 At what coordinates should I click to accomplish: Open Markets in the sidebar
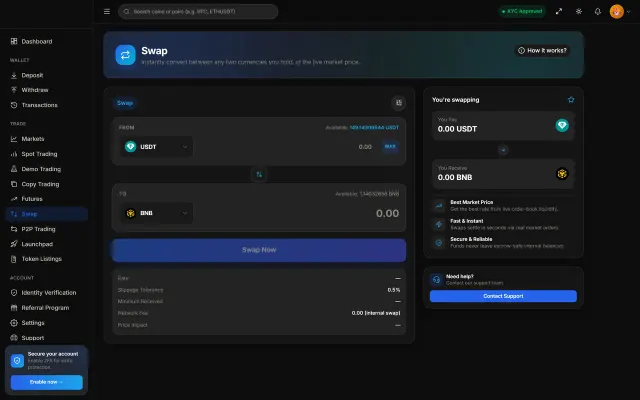(47, 139)
